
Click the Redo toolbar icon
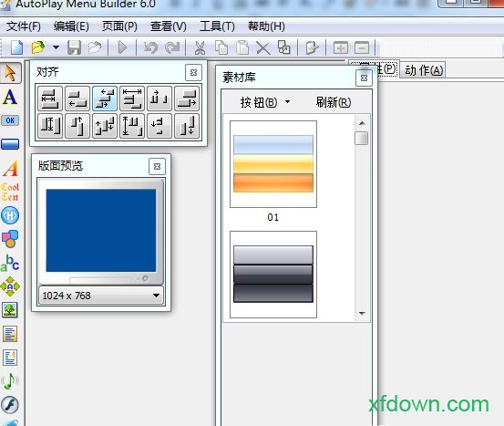[172, 47]
